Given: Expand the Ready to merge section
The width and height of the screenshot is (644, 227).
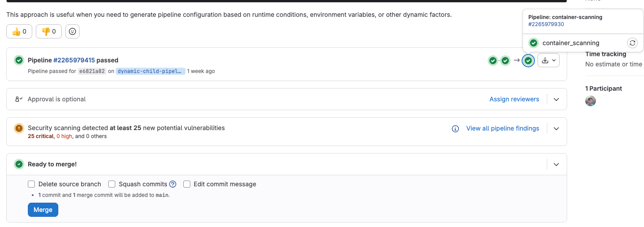Looking at the screenshot, I should (557, 165).
